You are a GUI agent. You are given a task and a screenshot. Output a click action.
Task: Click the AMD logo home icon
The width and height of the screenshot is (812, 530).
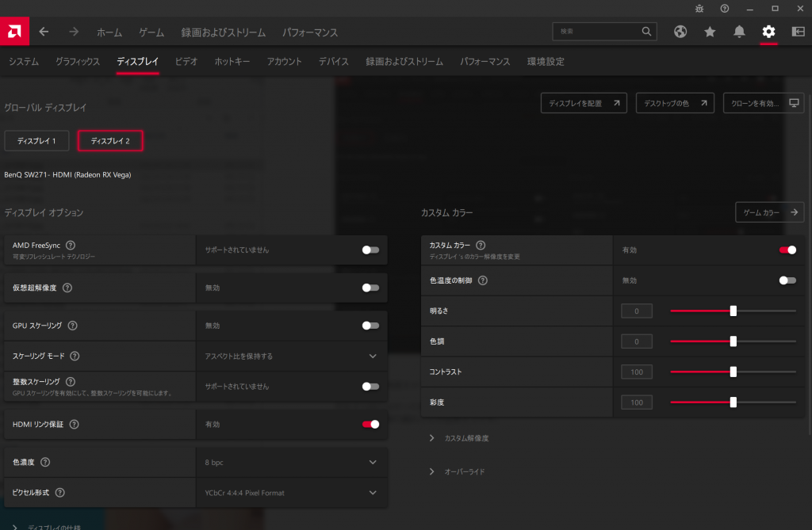click(15, 32)
